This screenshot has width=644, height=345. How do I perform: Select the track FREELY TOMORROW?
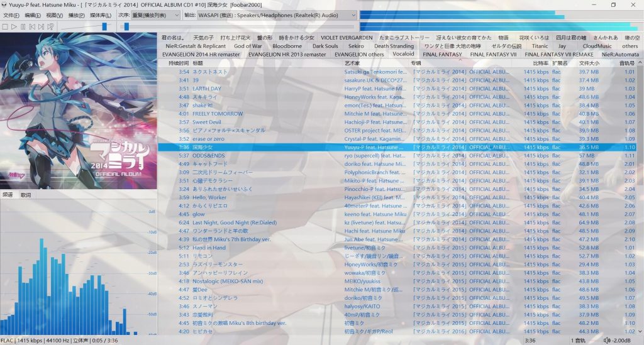click(x=397, y=114)
